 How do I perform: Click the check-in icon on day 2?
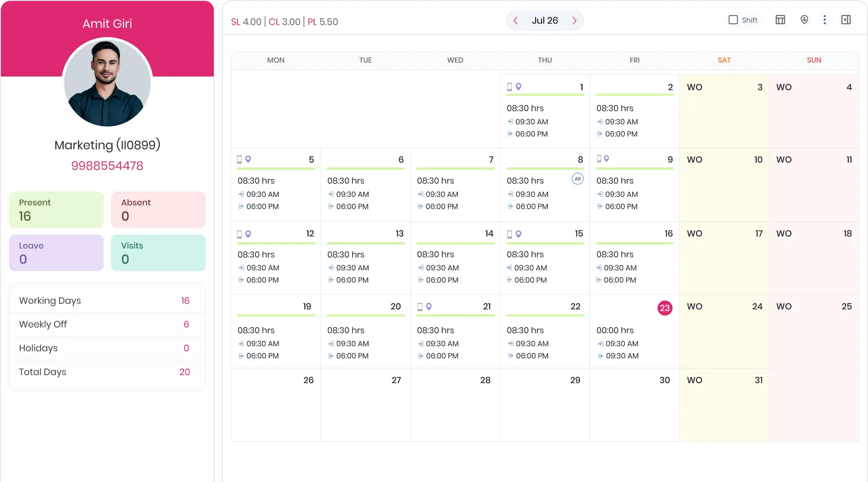pos(600,122)
